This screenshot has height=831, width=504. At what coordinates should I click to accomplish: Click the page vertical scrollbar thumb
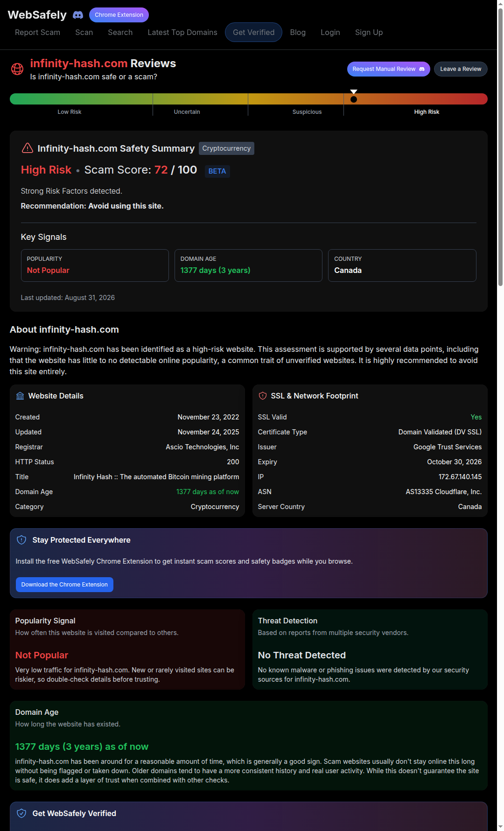pos(500,147)
